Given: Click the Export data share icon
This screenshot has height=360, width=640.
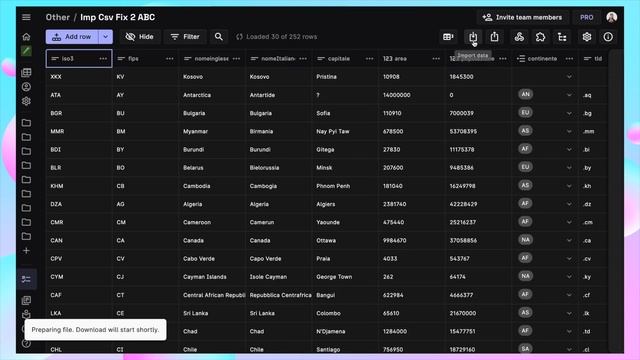Looking at the screenshot, I should [494, 37].
